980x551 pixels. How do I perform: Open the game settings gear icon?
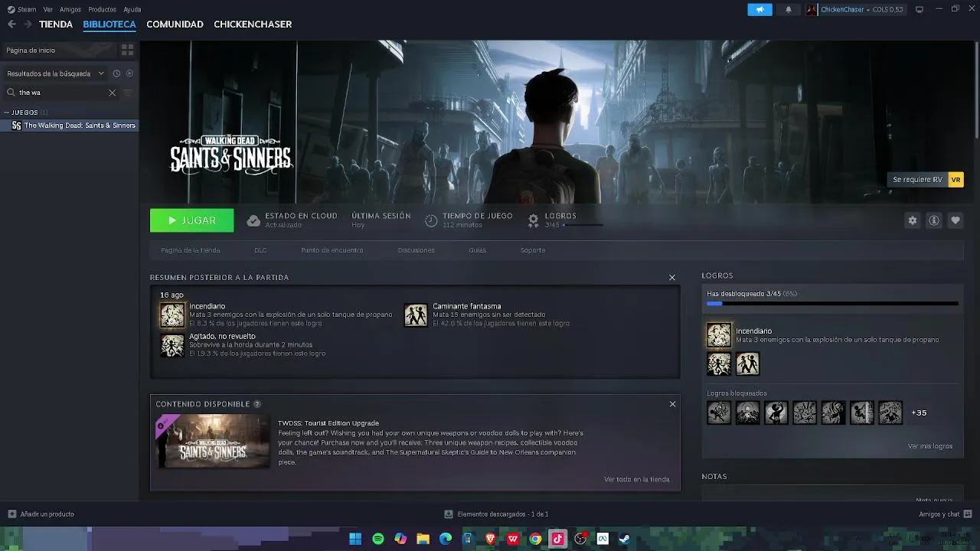click(x=912, y=220)
